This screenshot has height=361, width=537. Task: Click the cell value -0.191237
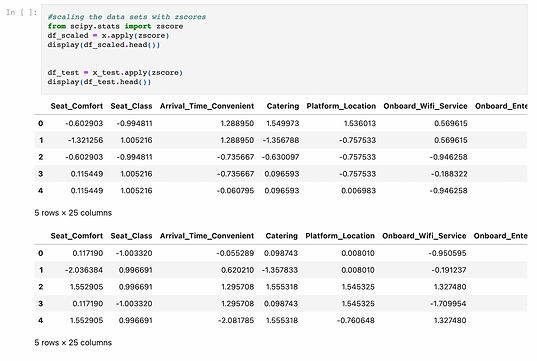point(449,270)
